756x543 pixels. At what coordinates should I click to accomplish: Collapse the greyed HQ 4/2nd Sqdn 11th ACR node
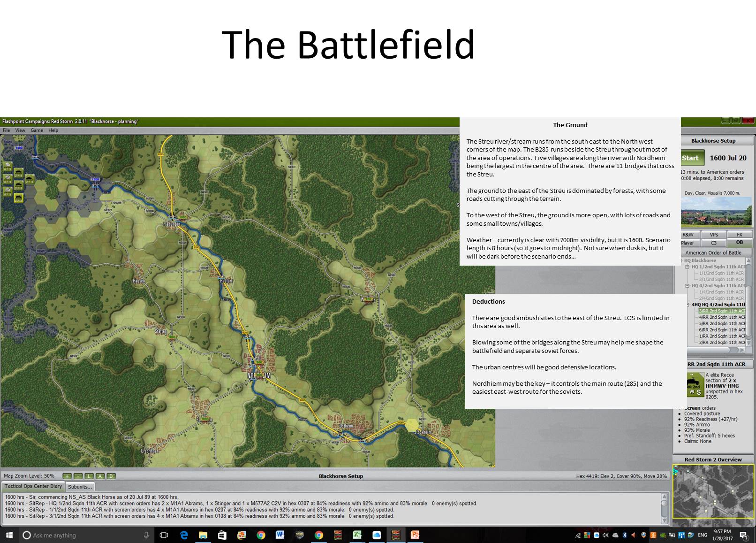pyautogui.click(x=688, y=285)
